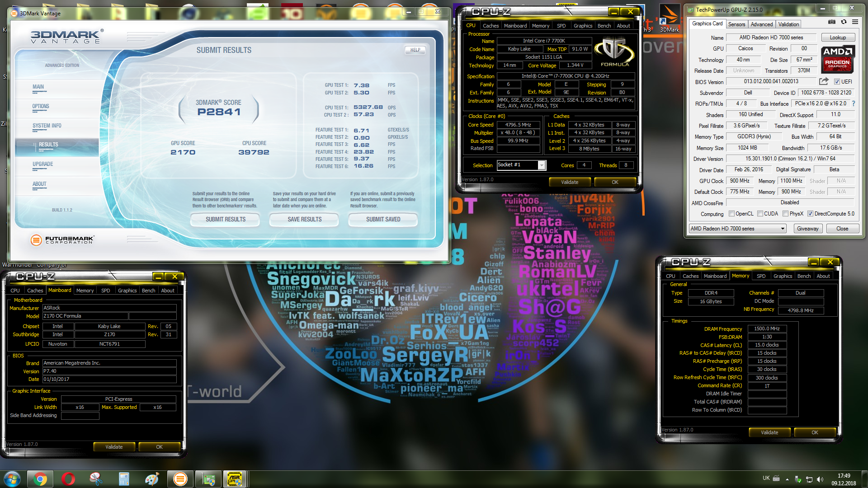Image resolution: width=868 pixels, height=488 pixels.
Task: Click the GPU-Z BIOS Version field
Action: point(771,81)
